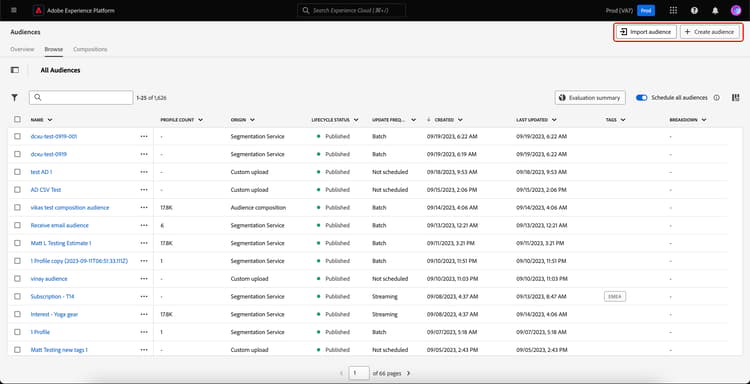The width and height of the screenshot is (750, 384).
Task: Open more actions for Subscription - T14
Action: [144, 296]
